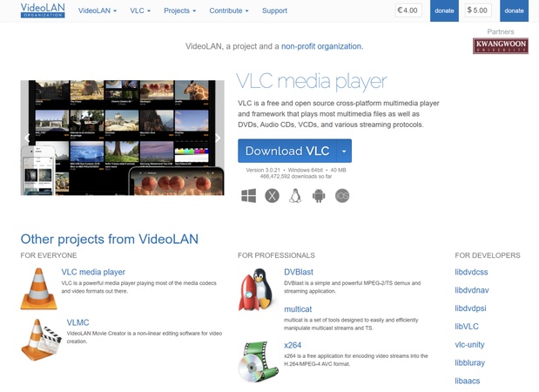Open the VLC dropdown menu

pos(140,10)
